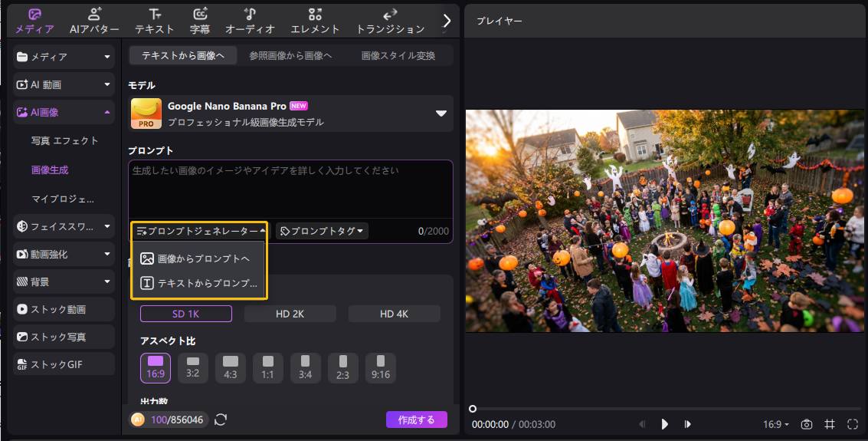Expand the 動画強化 sidebar section

click(64, 254)
